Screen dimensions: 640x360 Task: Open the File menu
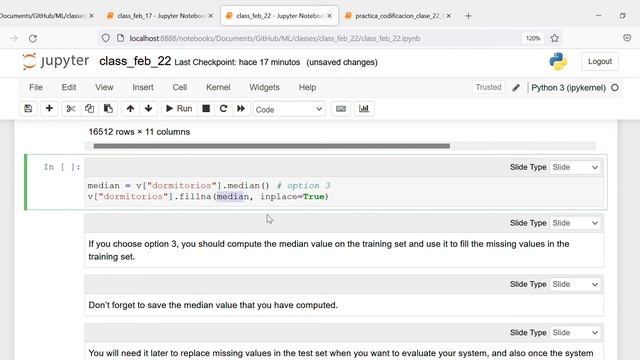pyautogui.click(x=36, y=87)
